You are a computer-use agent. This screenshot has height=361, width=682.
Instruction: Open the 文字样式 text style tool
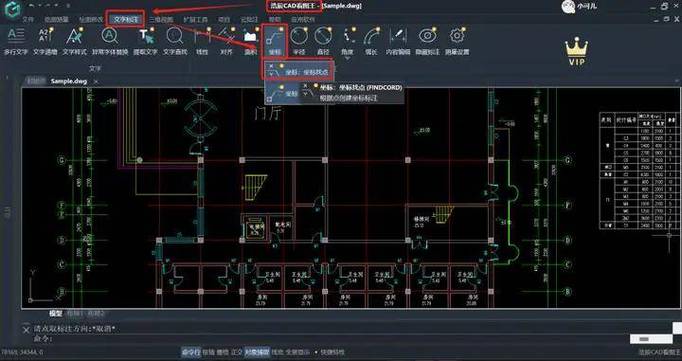tap(74, 41)
